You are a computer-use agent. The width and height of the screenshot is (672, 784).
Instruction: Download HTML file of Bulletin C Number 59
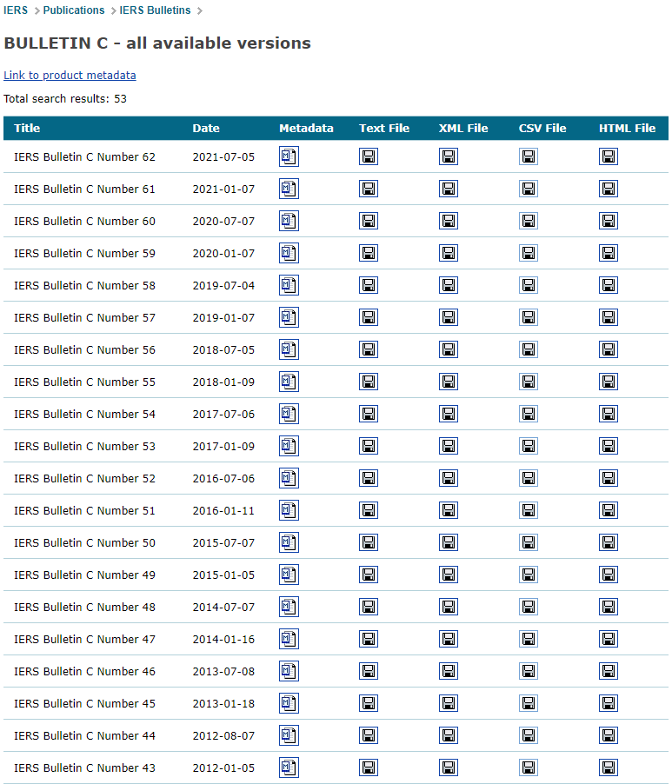tap(609, 253)
